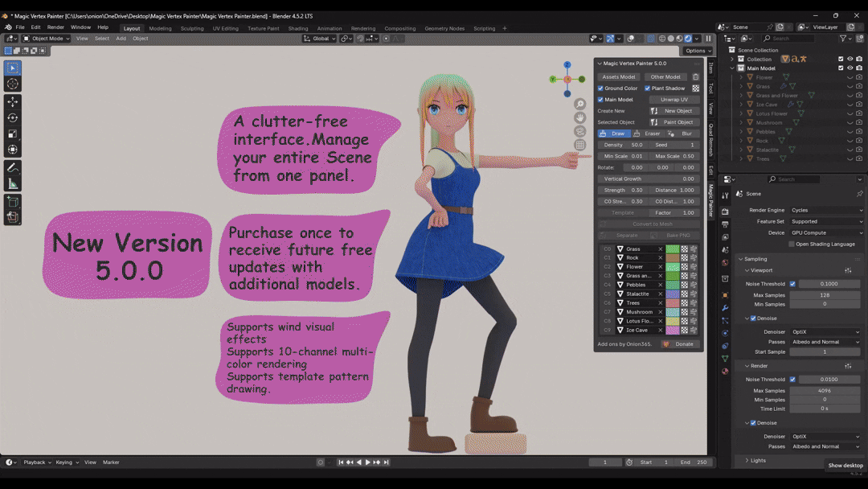This screenshot has width=868, height=489.
Task: Select the Measure tool
Action: tap(13, 184)
